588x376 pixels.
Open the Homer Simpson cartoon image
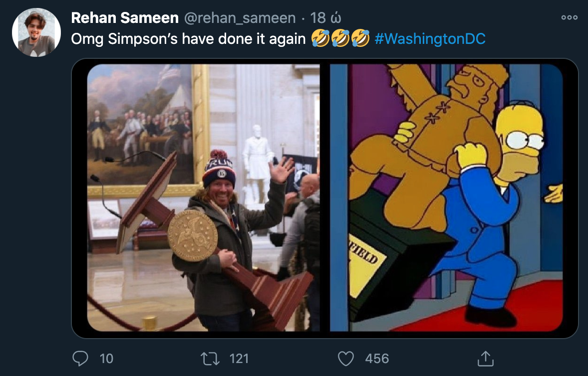pos(446,197)
